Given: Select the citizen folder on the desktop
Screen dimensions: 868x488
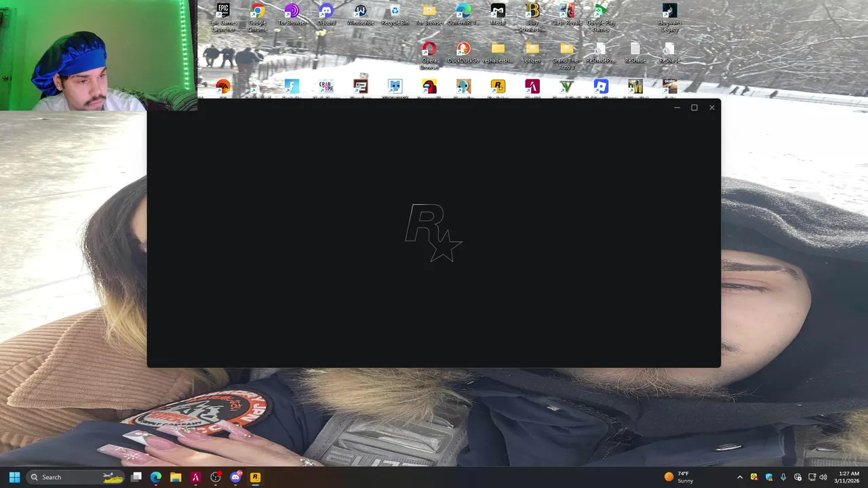Looking at the screenshot, I should coord(532,53).
